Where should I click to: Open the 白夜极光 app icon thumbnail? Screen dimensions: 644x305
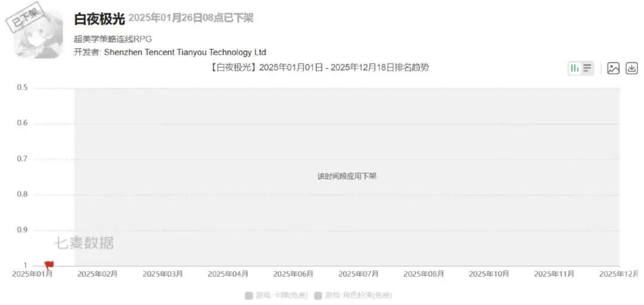(38, 34)
